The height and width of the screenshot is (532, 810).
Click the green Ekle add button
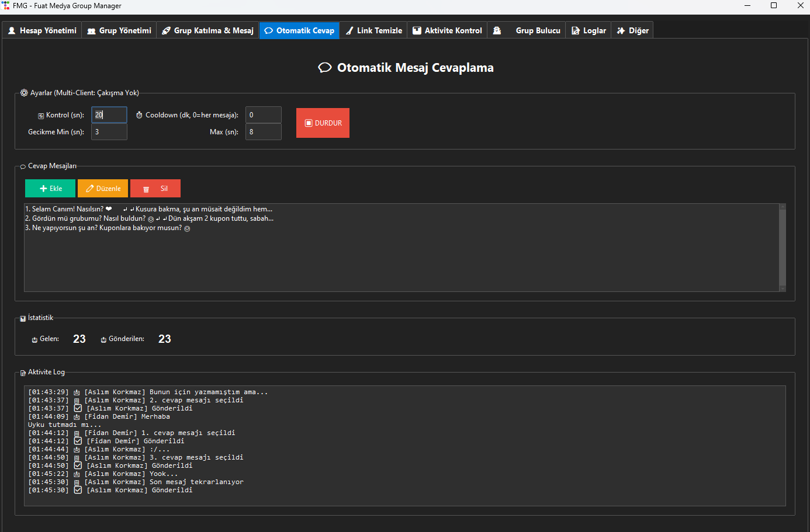coord(50,189)
